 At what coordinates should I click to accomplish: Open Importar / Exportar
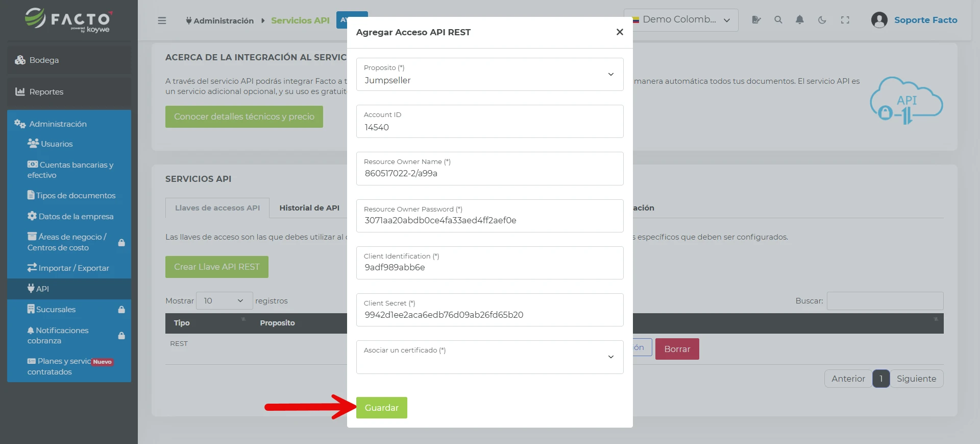[x=69, y=268]
